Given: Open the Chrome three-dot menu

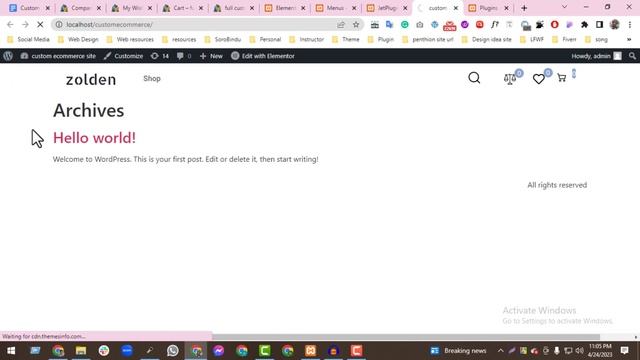Looking at the screenshot, I should pos(630,24).
